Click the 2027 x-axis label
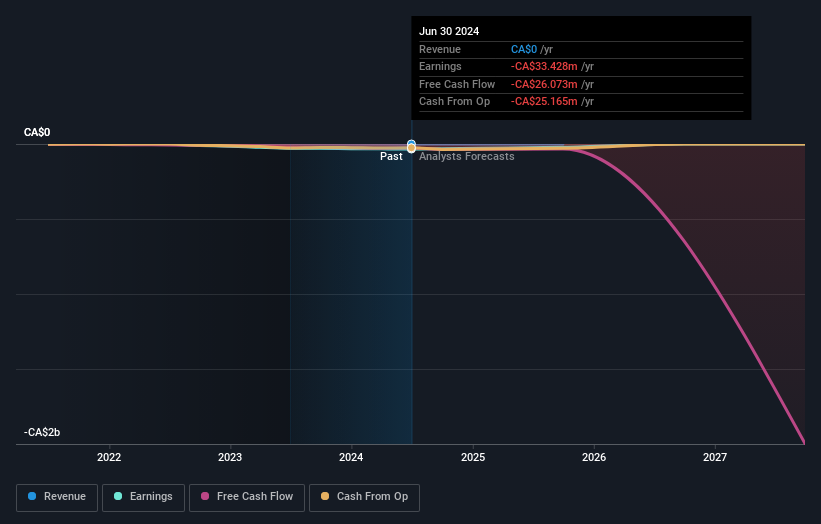 point(715,458)
